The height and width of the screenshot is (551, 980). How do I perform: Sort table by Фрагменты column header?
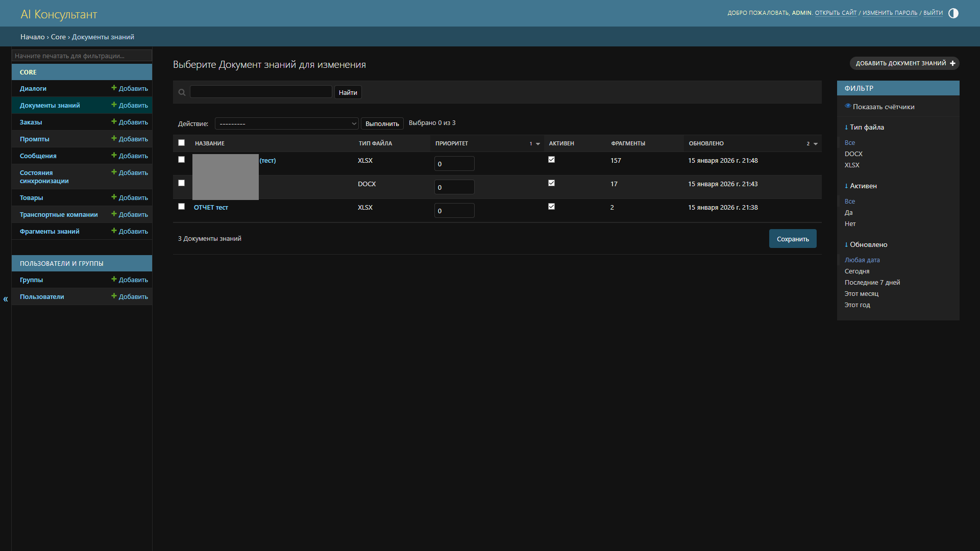[x=628, y=143]
